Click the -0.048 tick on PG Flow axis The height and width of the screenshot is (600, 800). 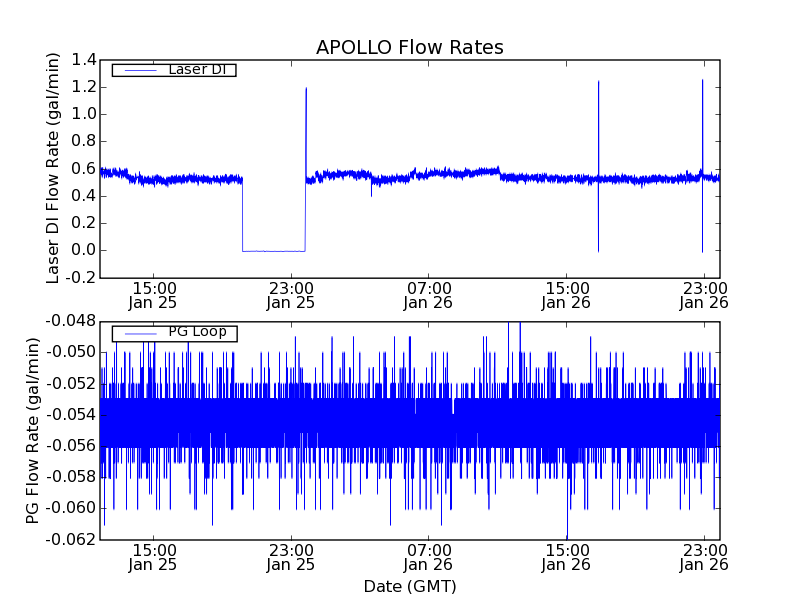(x=71, y=321)
